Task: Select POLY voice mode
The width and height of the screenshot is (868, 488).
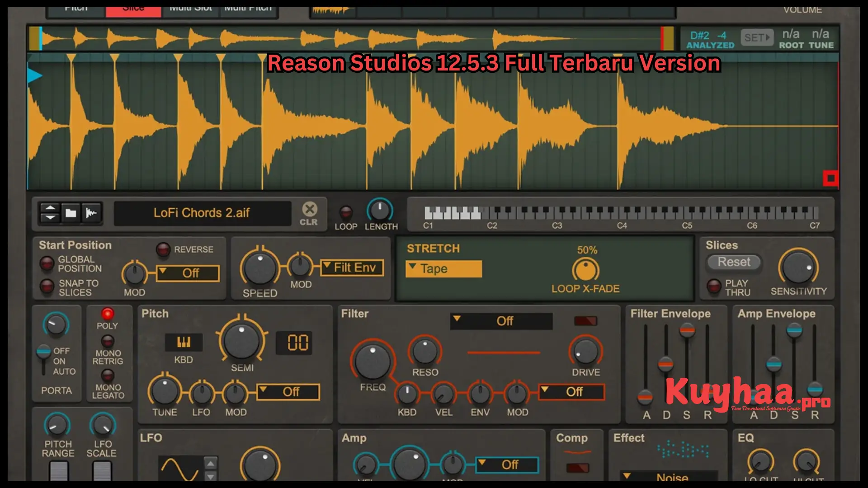Action: click(x=107, y=314)
